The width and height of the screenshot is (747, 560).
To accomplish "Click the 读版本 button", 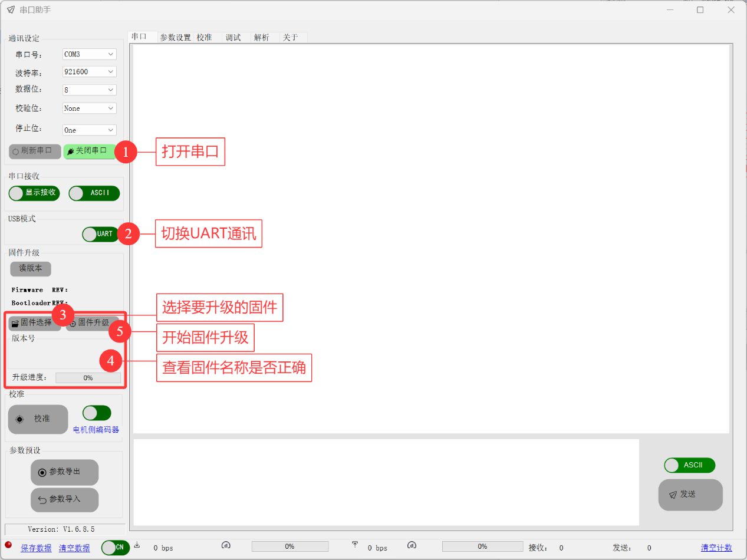I will click(31, 268).
